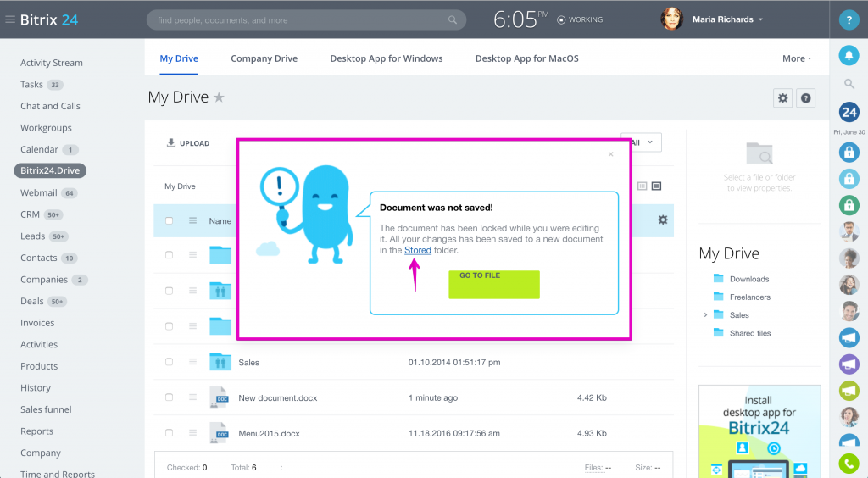
Task: Open Webmail in the left menu
Action: click(x=39, y=192)
